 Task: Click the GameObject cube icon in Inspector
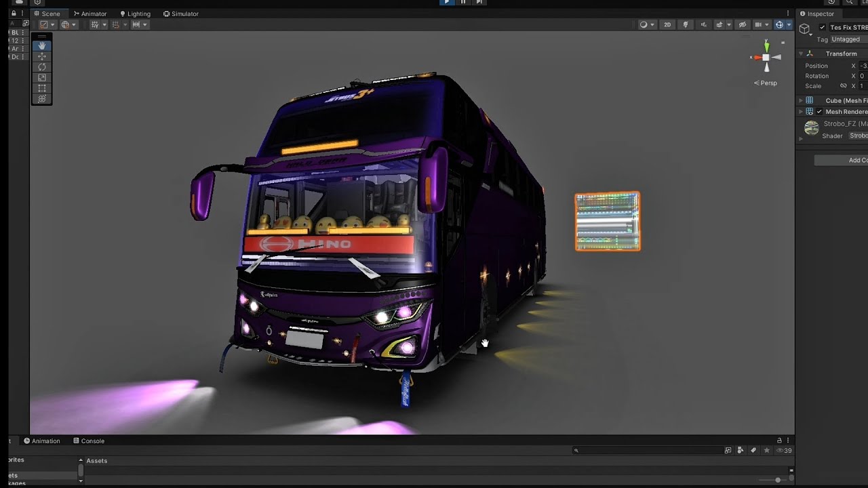tap(805, 29)
